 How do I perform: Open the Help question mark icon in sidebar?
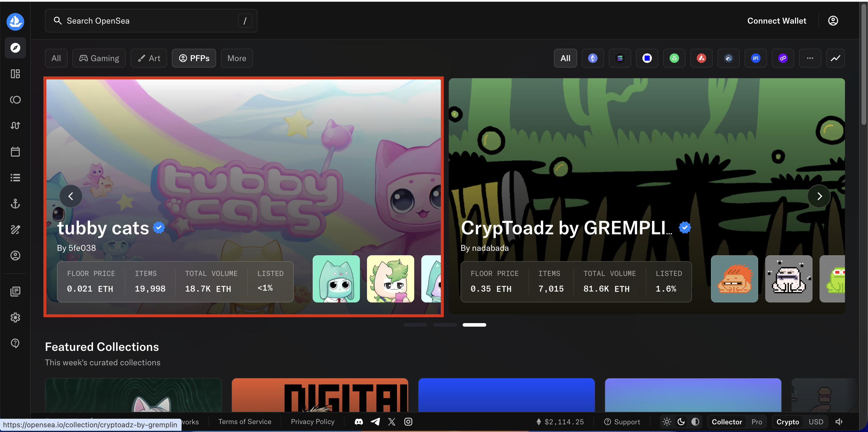(x=15, y=343)
